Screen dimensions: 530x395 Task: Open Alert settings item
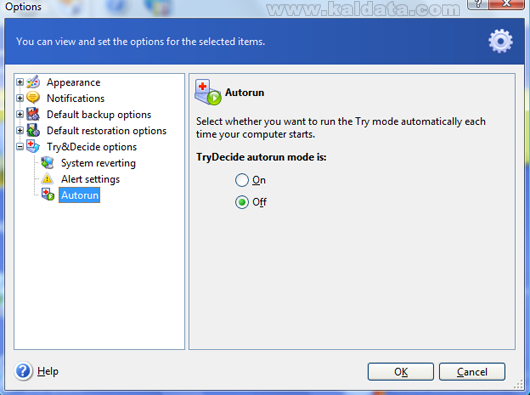coord(90,179)
